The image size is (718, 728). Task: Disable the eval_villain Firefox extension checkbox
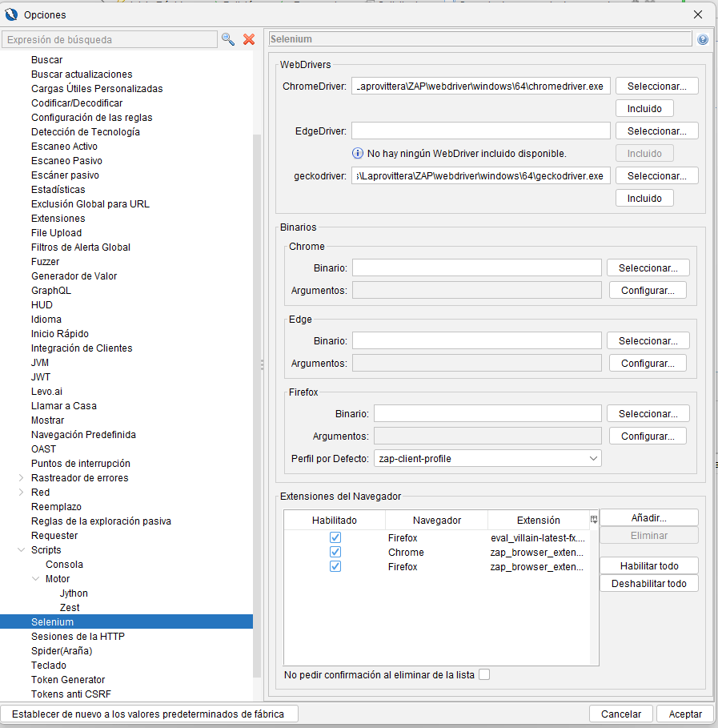tap(335, 538)
